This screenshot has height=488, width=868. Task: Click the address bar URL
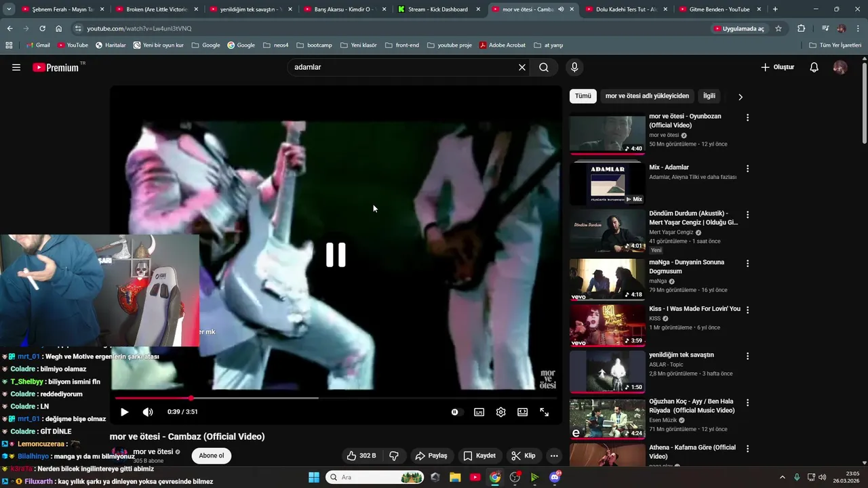(139, 28)
